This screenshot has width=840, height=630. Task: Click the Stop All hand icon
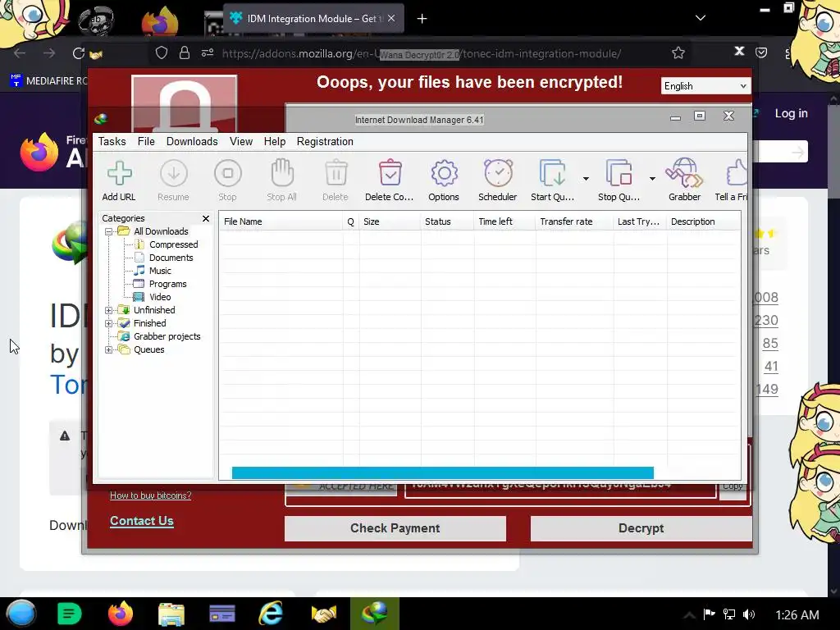(x=282, y=174)
